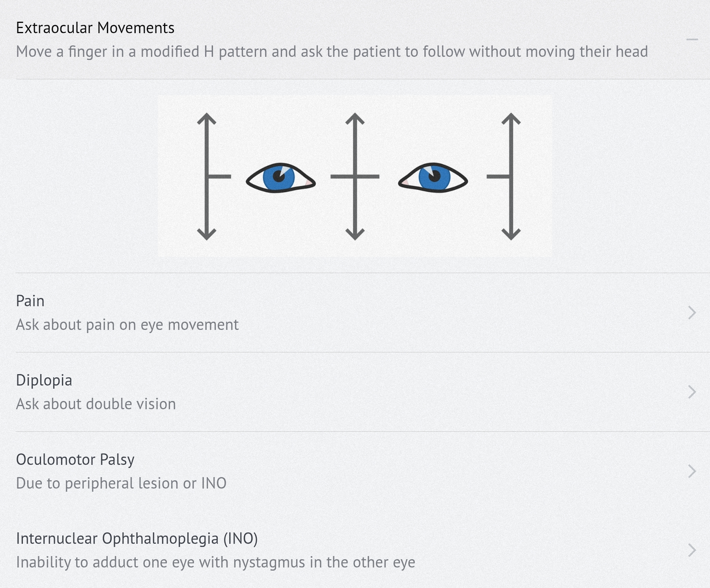710x588 pixels.
Task: Open the Pain row chevron
Action: [692, 313]
